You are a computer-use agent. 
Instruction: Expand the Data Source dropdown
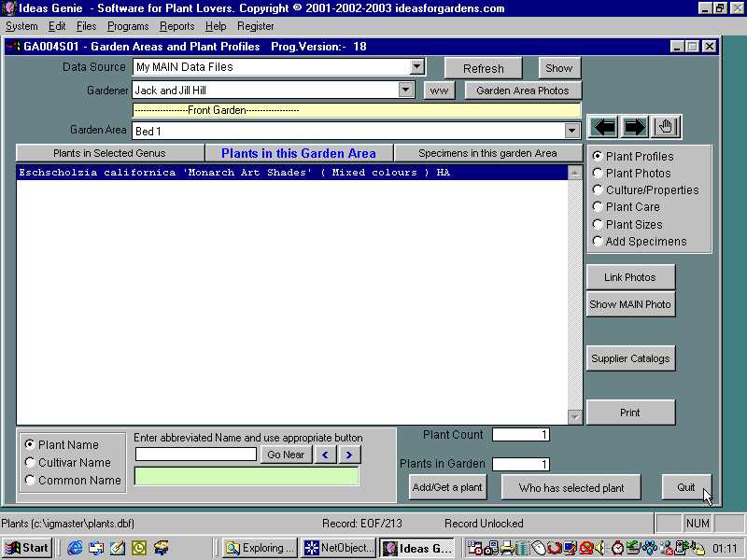[417, 67]
